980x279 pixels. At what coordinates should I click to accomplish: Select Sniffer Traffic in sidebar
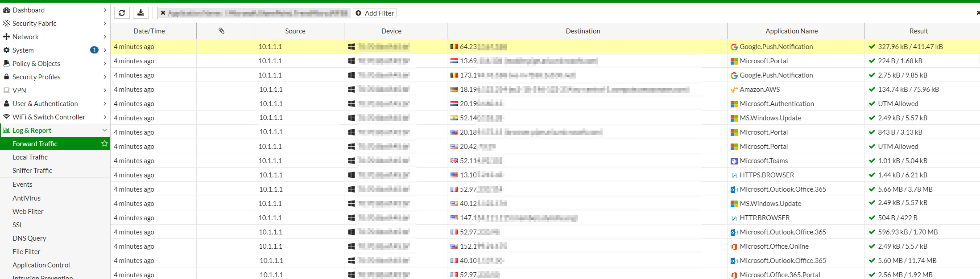32,170
